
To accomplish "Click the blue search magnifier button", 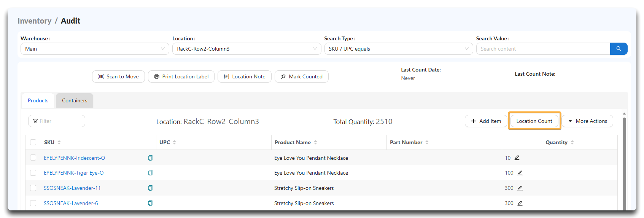I will 619,49.
